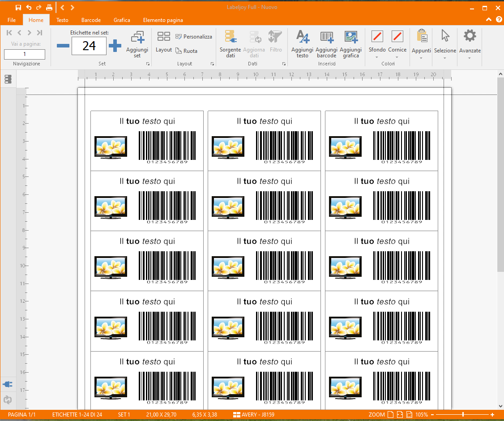Go to the next page
The image size is (504, 421).
(x=29, y=33)
